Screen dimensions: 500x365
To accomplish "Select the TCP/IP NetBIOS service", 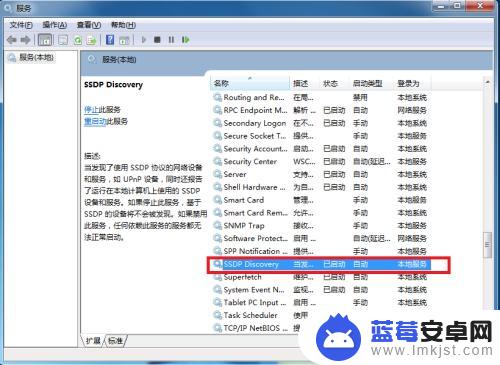I will coord(257,328).
